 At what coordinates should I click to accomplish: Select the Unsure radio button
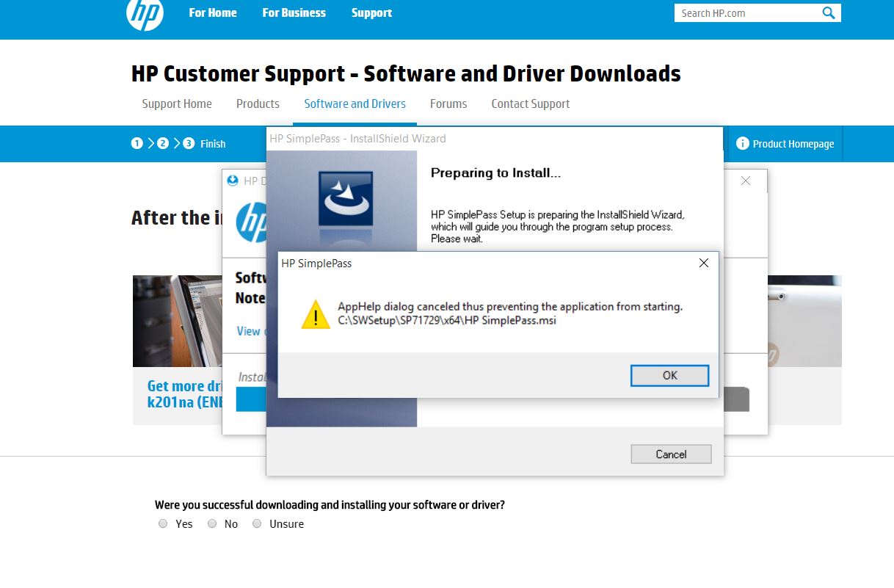click(257, 523)
